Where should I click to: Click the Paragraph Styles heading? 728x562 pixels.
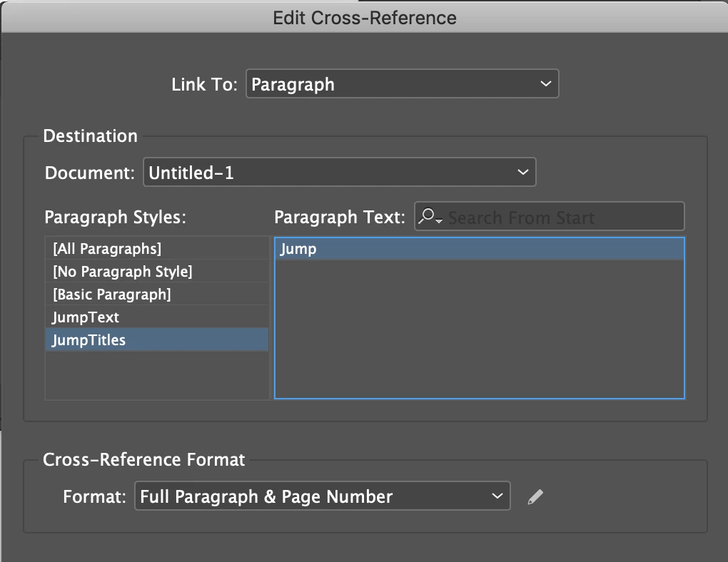click(115, 217)
